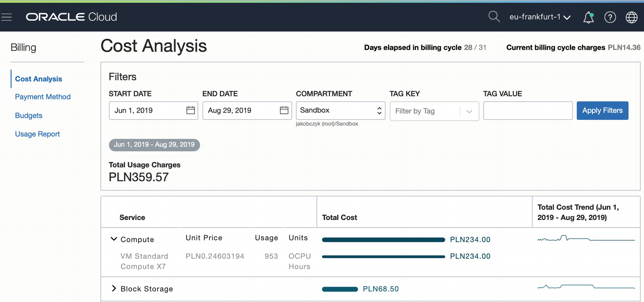Click the Total Cost column header

click(339, 217)
